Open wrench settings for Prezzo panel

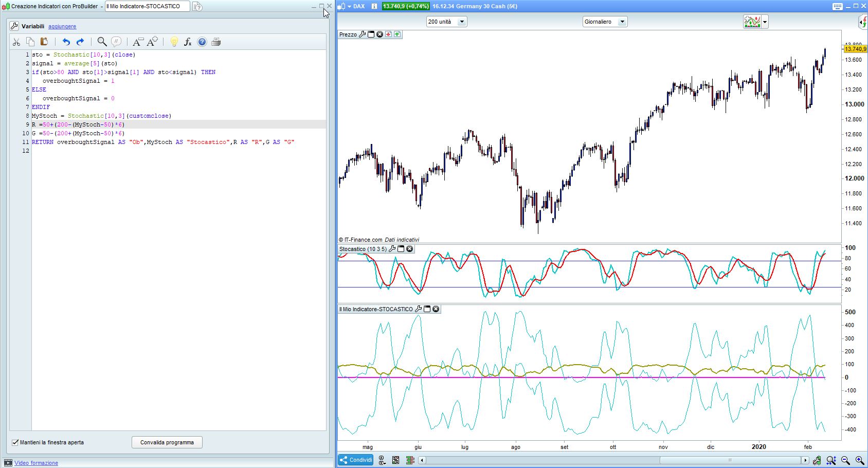tap(362, 34)
